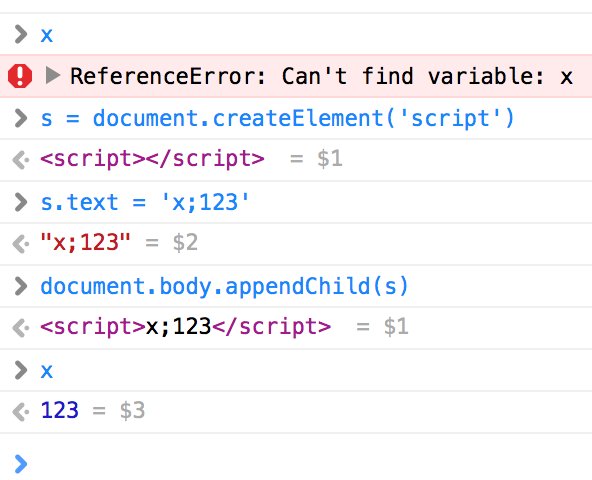Viewport: 592px width, 480px height.
Task: Click the input chevron beside the createElement command
Action: pyautogui.click(x=21, y=118)
